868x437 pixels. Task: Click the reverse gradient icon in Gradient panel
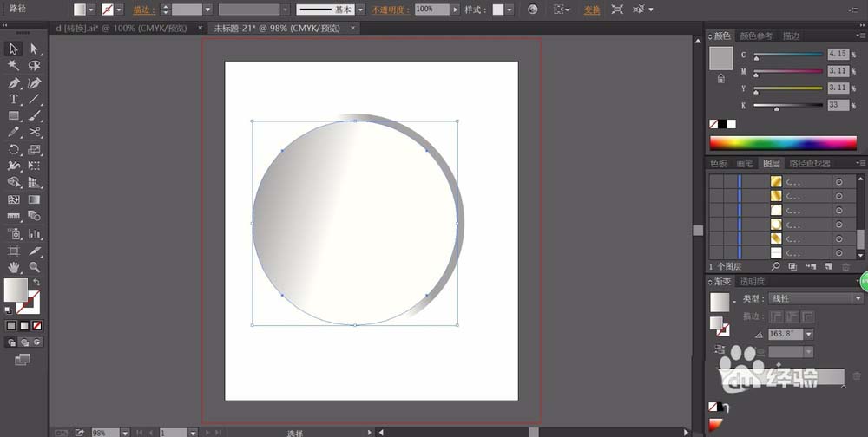719,349
